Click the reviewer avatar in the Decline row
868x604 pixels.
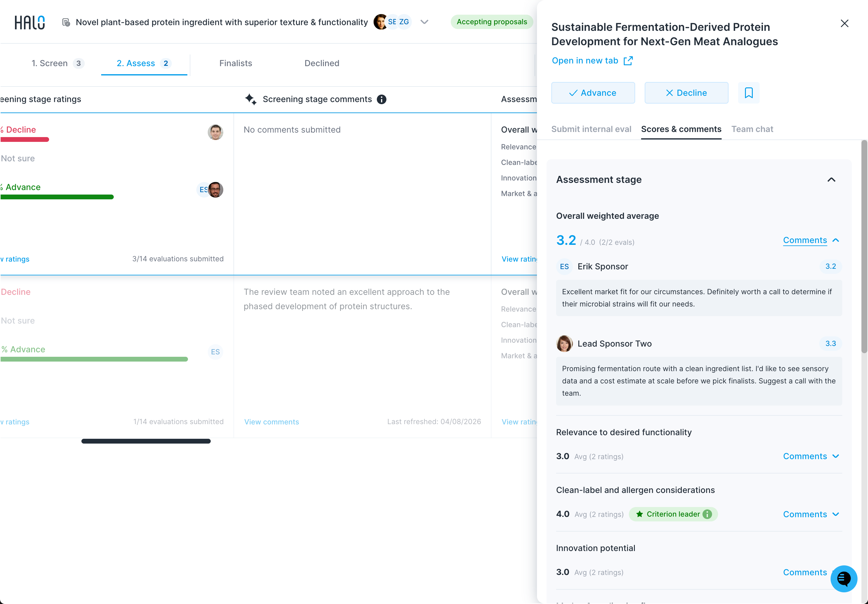(215, 132)
